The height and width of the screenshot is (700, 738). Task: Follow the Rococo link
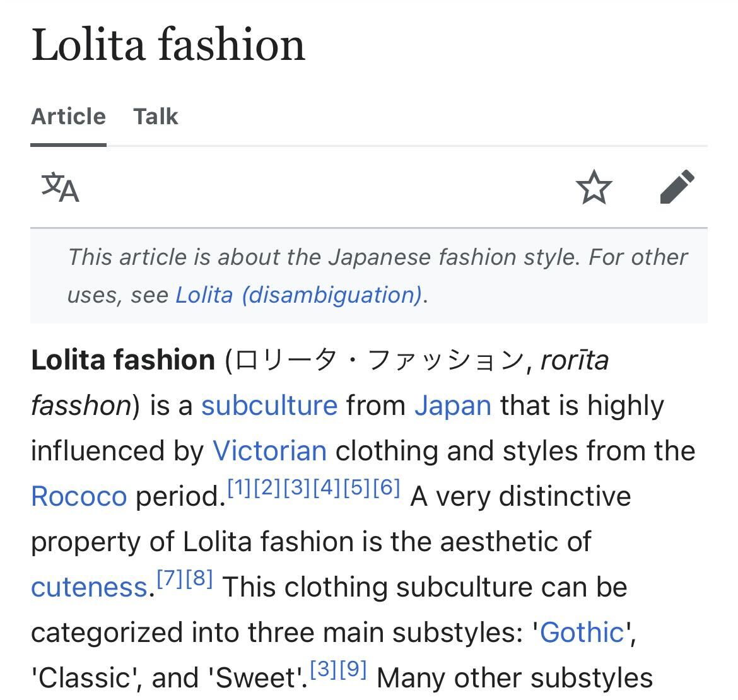(79, 496)
